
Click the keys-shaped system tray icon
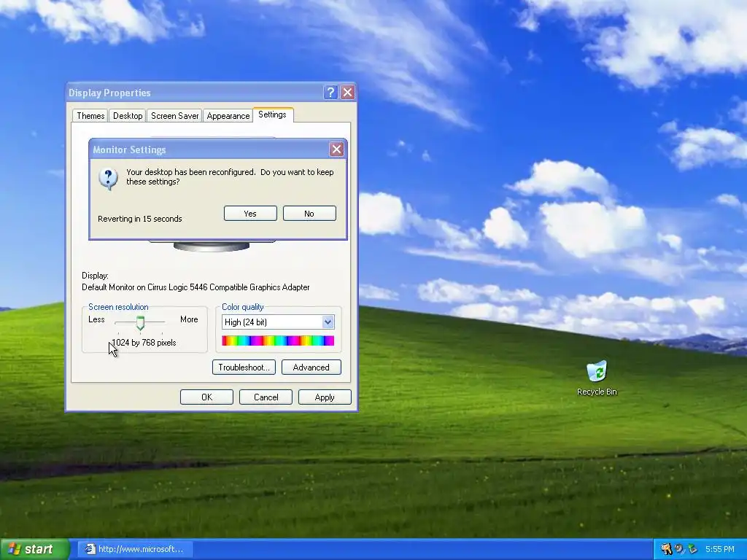point(666,549)
